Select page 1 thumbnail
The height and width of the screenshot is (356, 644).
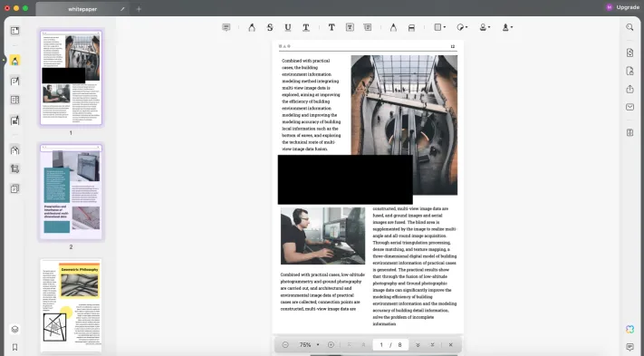tap(71, 77)
